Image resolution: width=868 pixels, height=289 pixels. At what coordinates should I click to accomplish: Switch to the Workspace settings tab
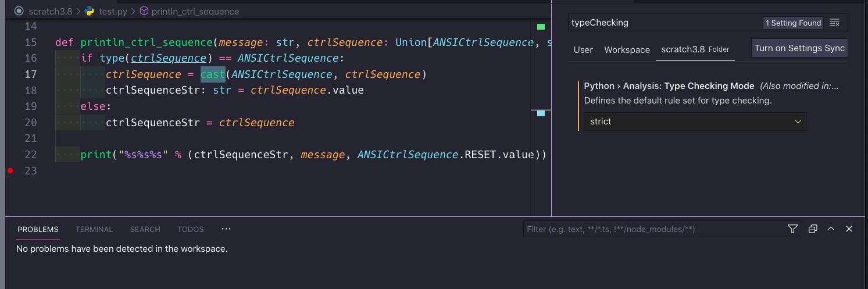pyautogui.click(x=627, y=49)
